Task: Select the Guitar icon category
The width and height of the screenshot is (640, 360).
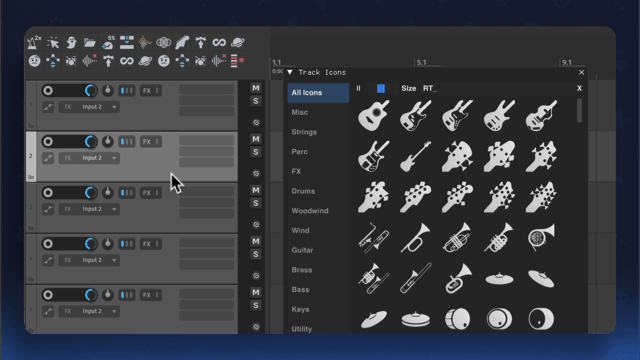Action: [302, 250]
